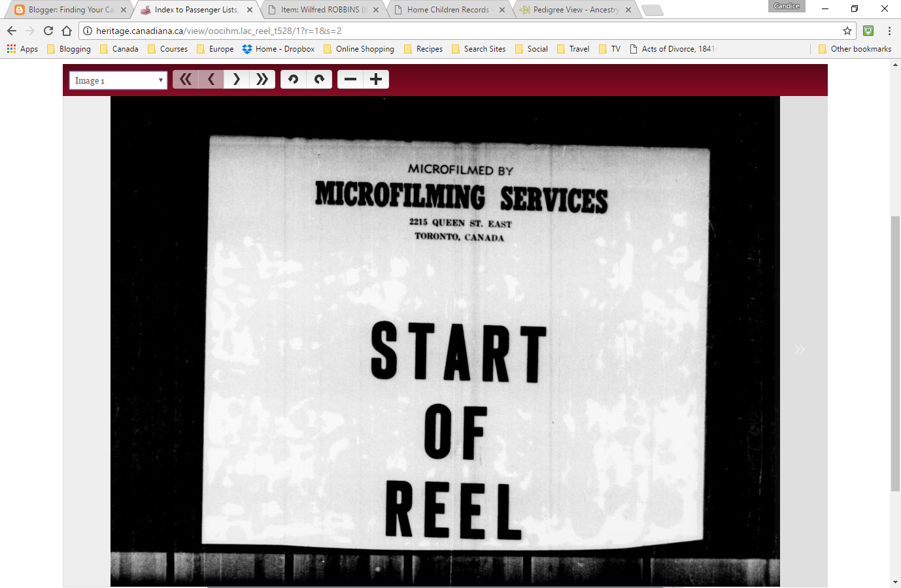The width and height of the screenshot is (901, 588).
Task: Open the Home - Dropbox bookmark
Action: 279,49
